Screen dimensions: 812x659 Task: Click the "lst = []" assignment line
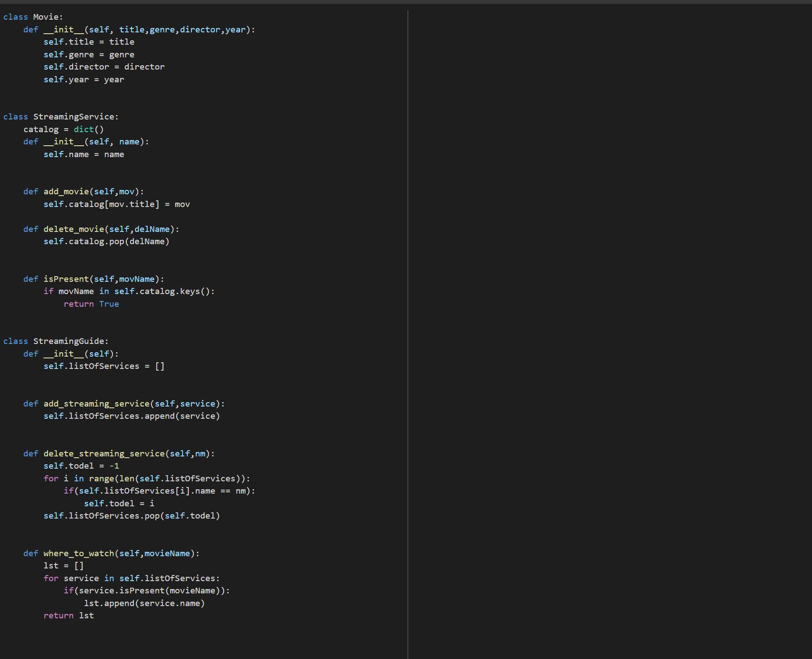[63, 566]
